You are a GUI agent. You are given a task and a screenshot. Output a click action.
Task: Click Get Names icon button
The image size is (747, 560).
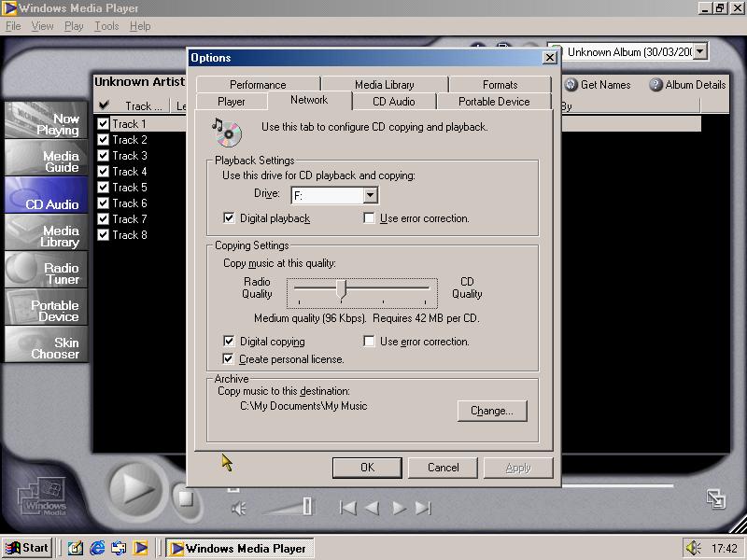coord(571,85)
